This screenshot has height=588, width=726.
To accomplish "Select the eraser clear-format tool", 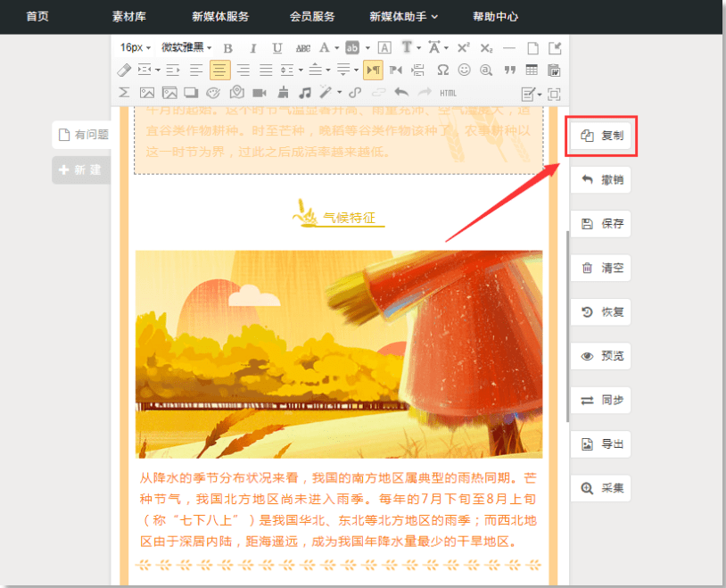I will pos(124,70).
